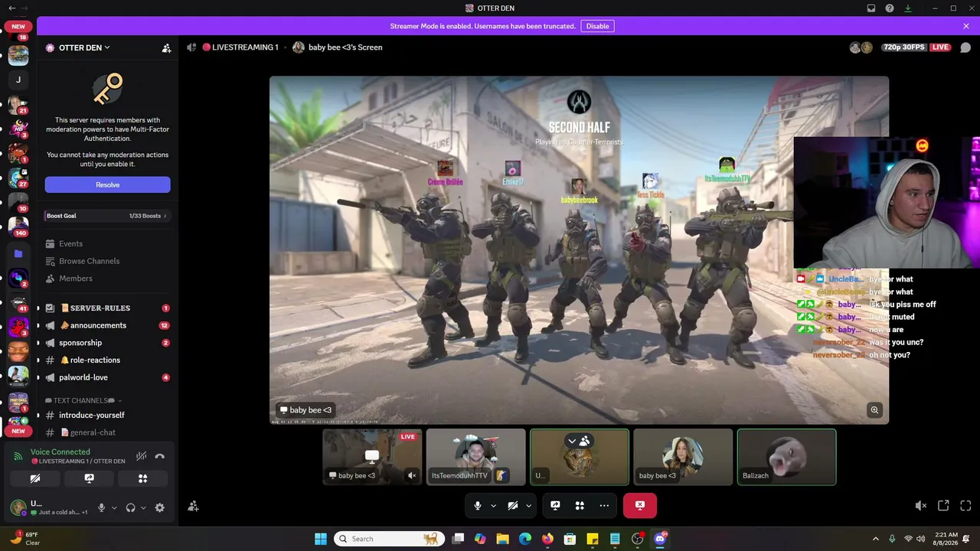Open activities button under Voice Connected
980x551 pixels.
click(142, 478)
